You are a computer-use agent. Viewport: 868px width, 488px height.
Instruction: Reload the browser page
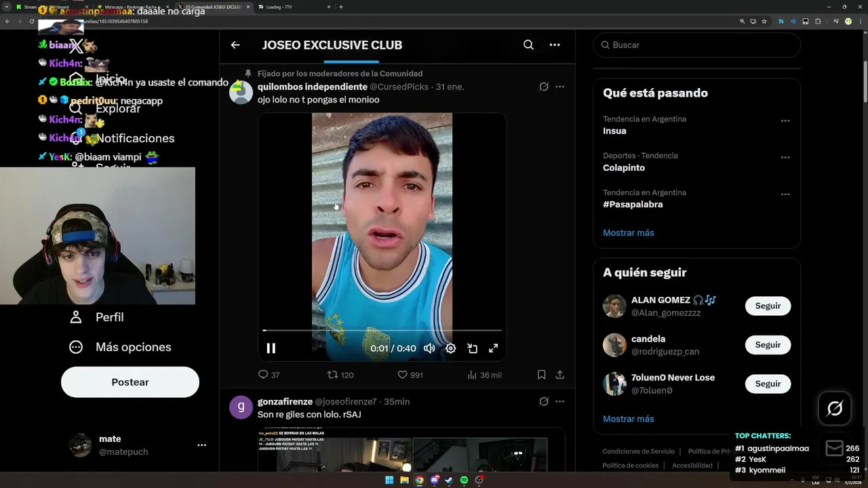pos(31,21)
